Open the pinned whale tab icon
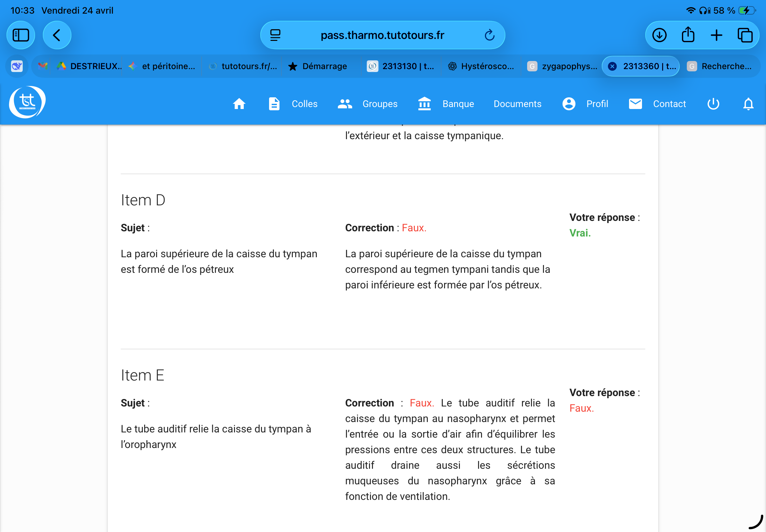 [x=17, y=66]
